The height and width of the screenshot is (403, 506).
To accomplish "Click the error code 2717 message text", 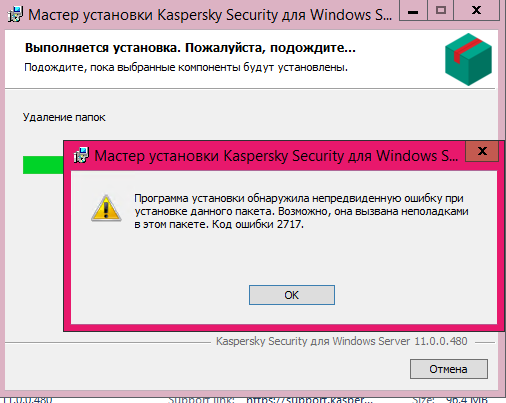I will tap(301, 211).
